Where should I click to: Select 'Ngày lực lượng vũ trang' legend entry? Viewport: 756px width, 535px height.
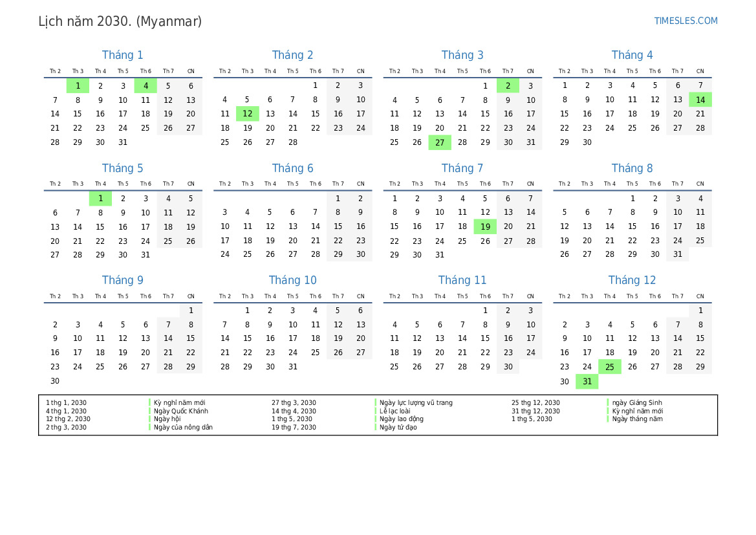coord(416,402)
